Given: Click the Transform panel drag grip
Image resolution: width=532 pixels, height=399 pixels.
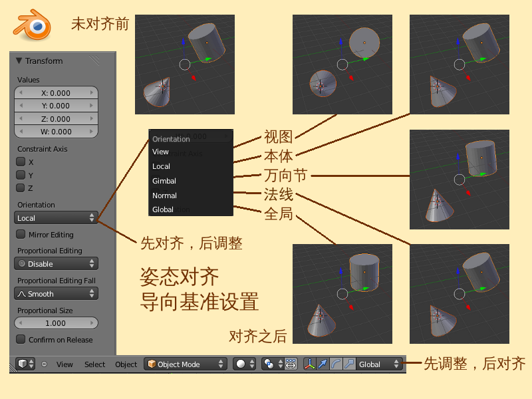Looking at the screenshot, I should click(x=94, y=61).
